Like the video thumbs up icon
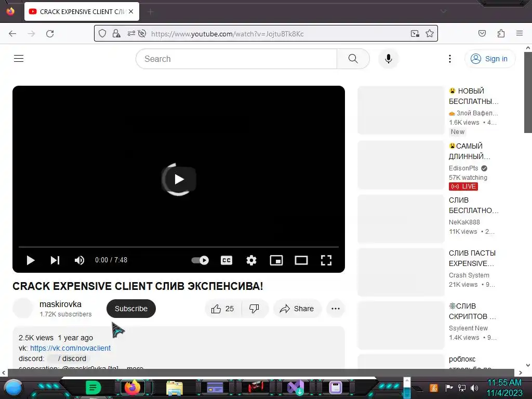 (x=222, y=309)
